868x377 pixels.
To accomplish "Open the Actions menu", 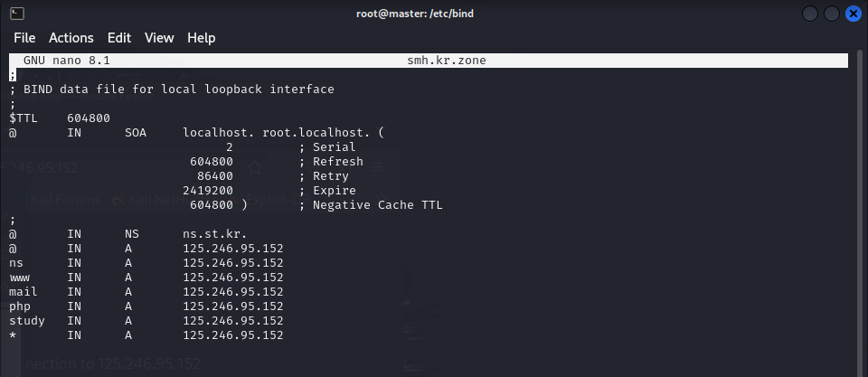I will point(71,38).
